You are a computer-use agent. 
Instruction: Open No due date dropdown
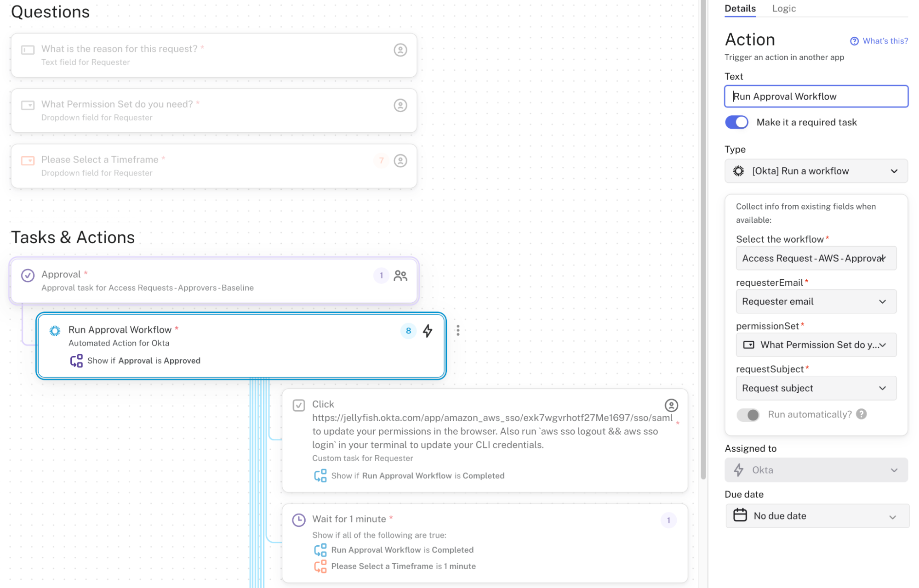(x=817, y=516)
